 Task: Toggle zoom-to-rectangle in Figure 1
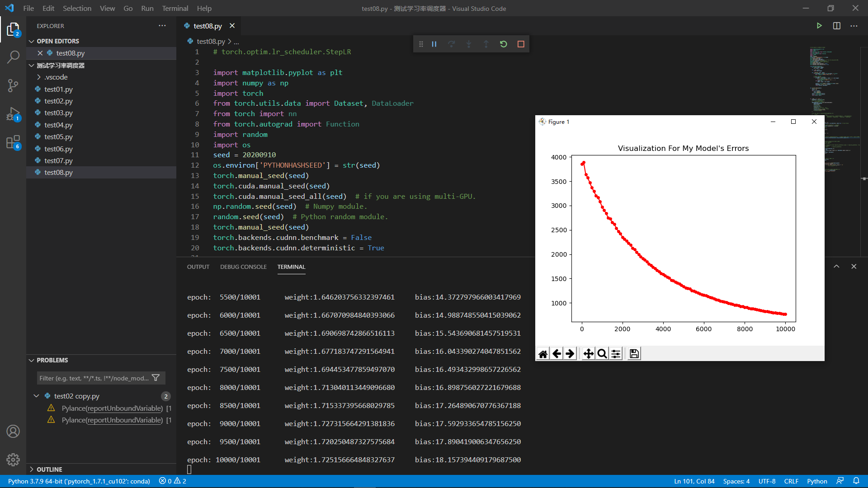(602, 353)
